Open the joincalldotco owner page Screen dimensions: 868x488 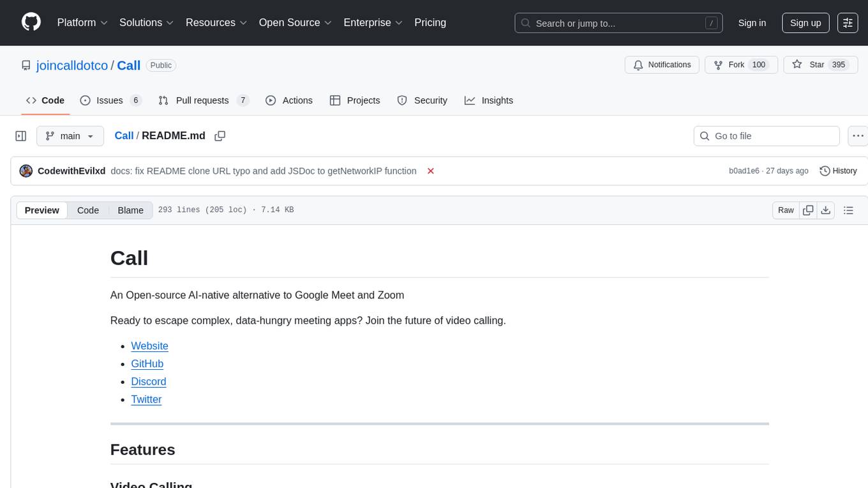tap(72, 66)
